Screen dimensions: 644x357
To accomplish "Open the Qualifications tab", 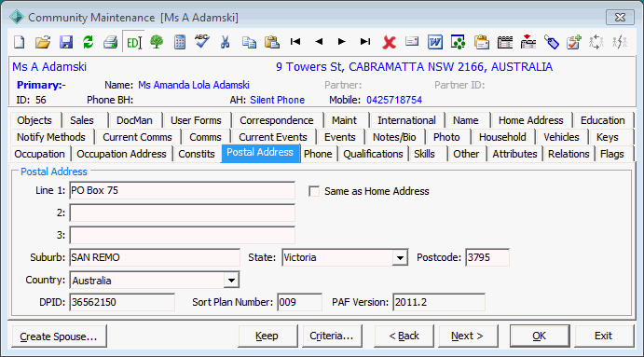I will click(373, 154).
